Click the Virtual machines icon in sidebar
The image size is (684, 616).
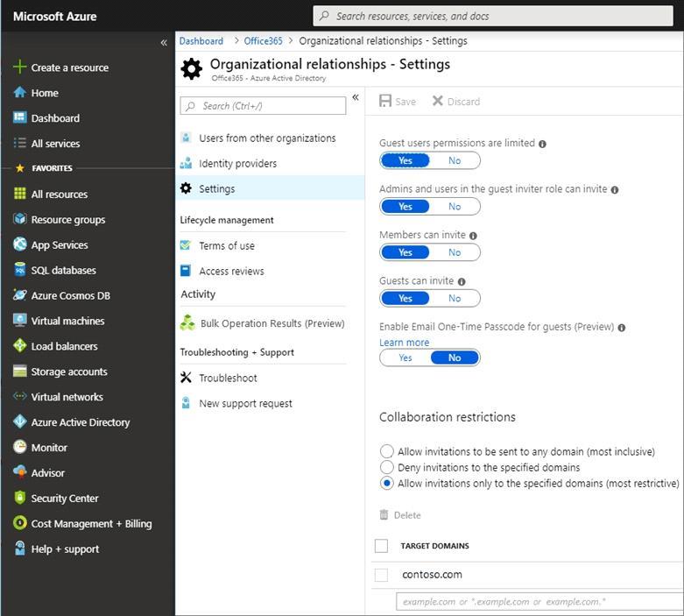tap(20, 321)
